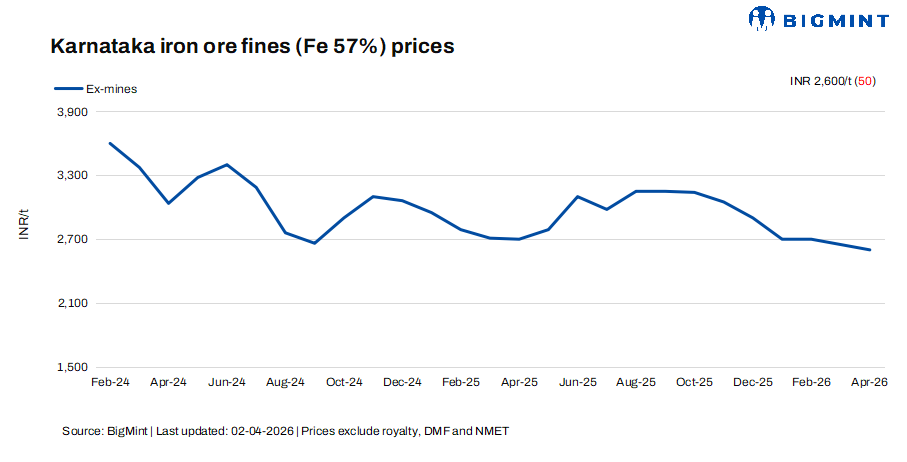The image size is (907, 462).
Task: Click the BigMint logo icon
Action: click(761, 18)
